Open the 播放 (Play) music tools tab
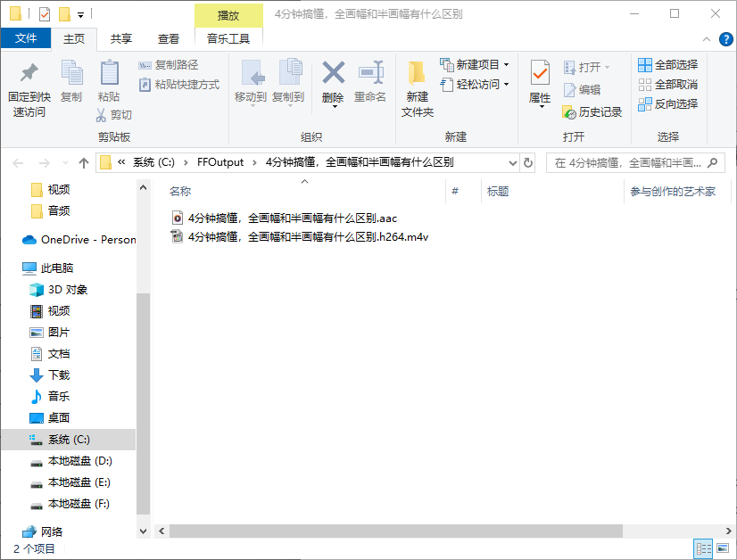 228,15
